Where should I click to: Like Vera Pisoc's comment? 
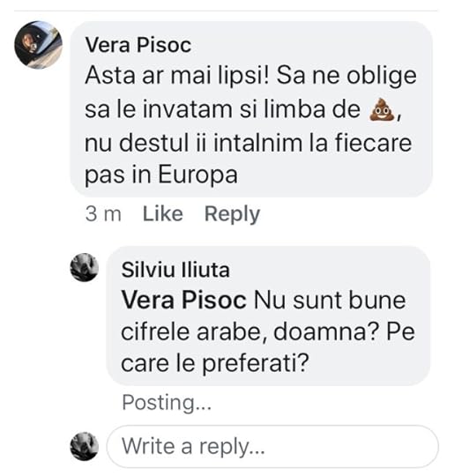click(163, 213)
